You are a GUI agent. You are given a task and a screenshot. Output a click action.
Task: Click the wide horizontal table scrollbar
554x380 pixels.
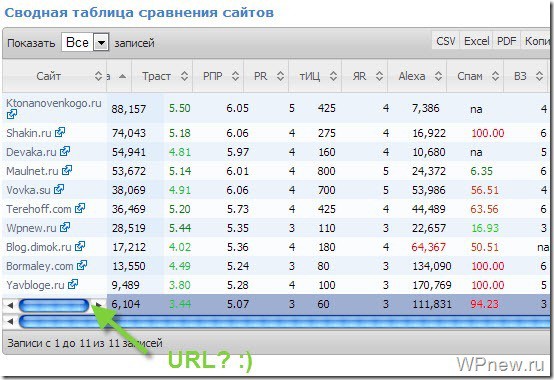[283, 322]
